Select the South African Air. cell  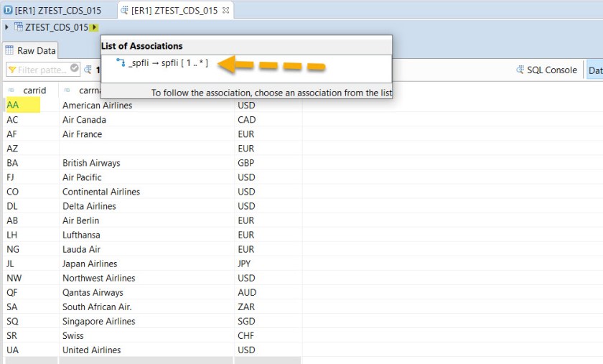tap(146, 307)
